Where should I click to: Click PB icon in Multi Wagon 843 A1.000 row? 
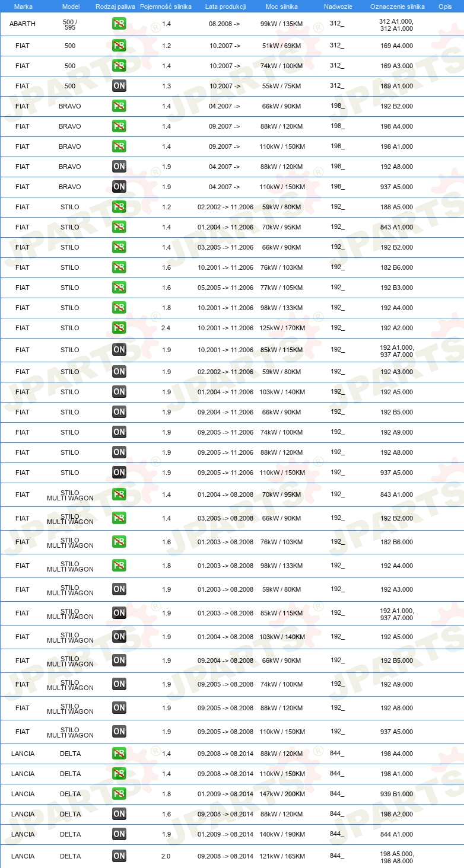coord(119,494)
